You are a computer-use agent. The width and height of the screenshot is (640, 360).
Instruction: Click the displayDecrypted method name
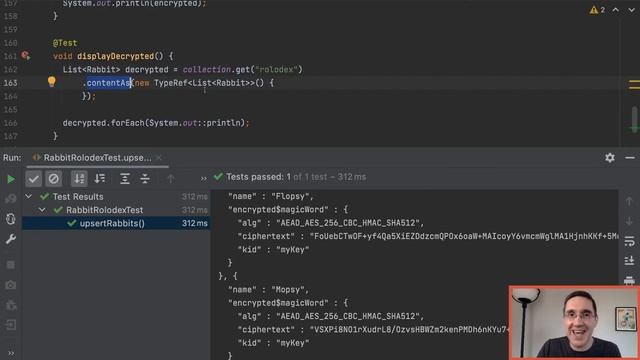click(115, 56)
